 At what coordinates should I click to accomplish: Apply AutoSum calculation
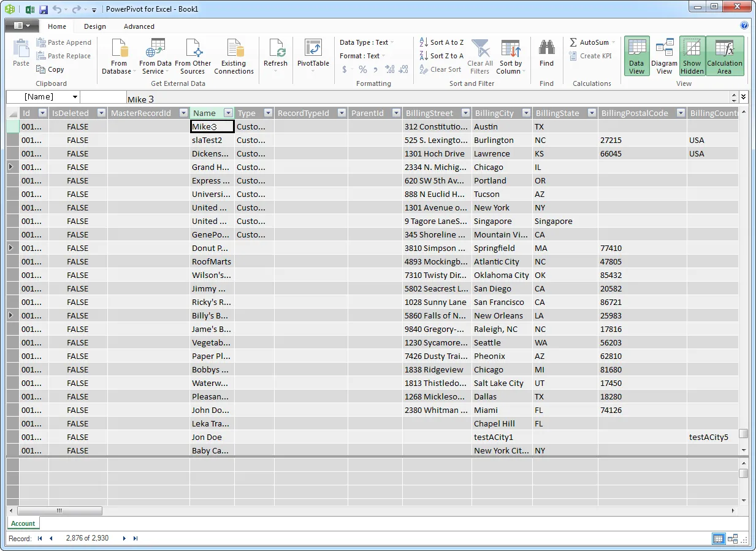coord(589,42)
